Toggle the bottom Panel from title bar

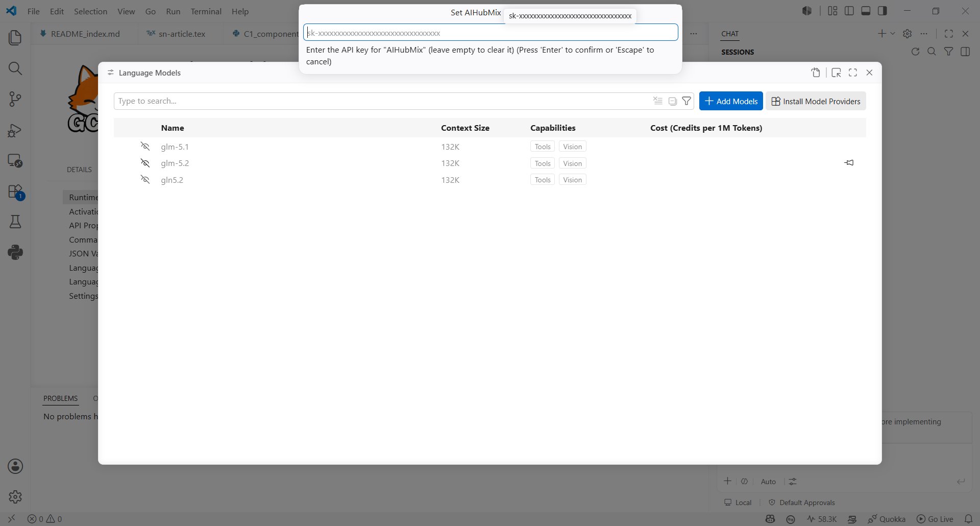click(866, 11)
